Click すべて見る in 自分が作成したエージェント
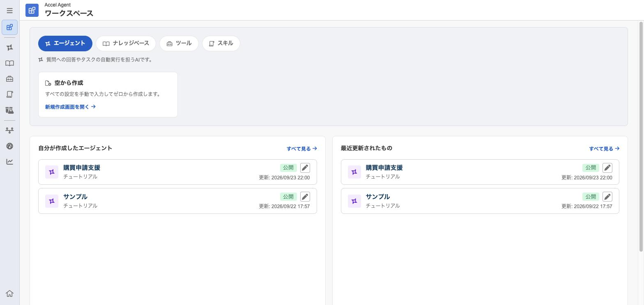This screenshot has width=644, height=305. click(x=301, y=149)
